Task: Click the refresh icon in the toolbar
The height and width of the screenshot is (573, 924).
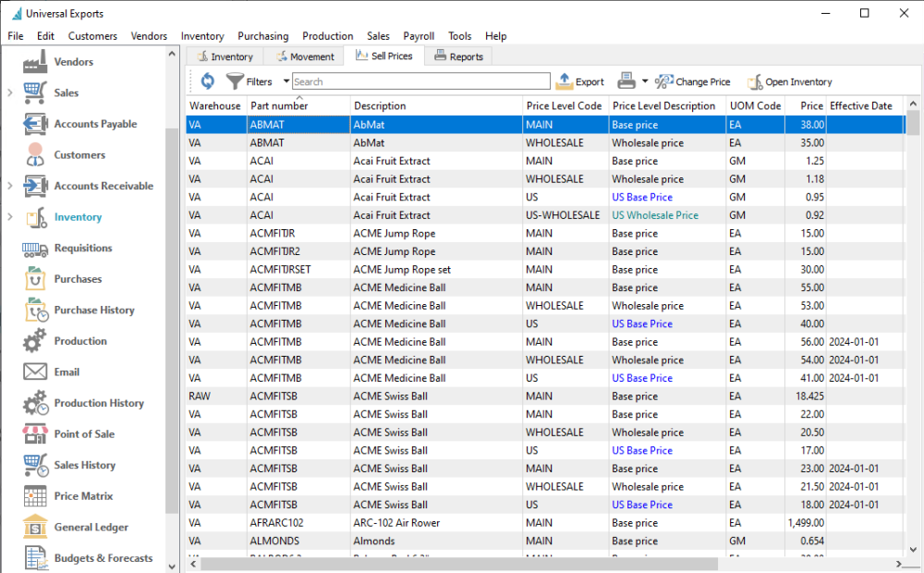Action: tap(207, 81)
